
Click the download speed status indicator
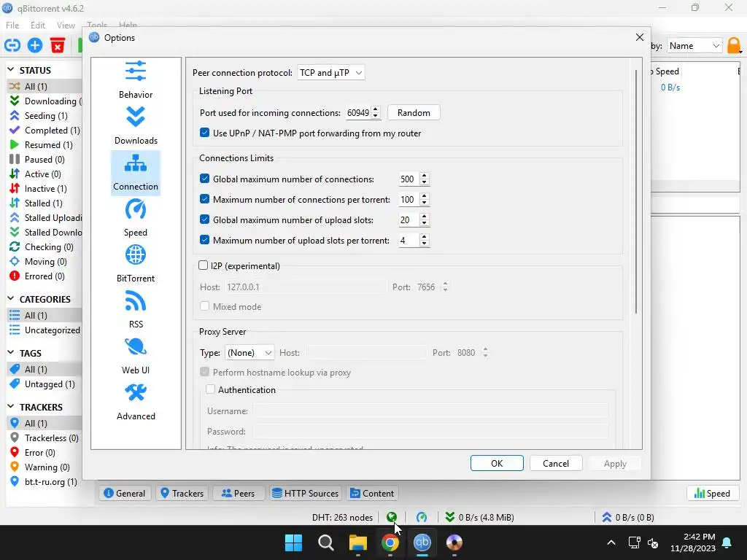point(479,517)
